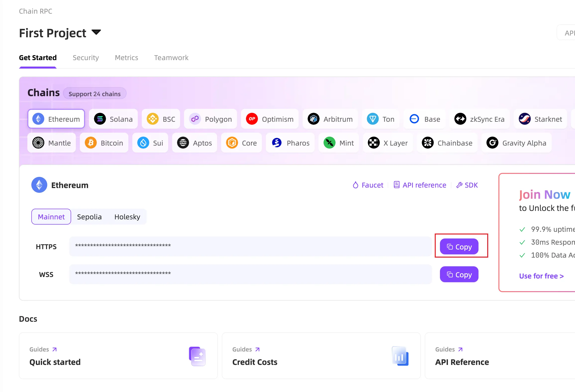This screenshot has width=575, height=392.
Task: Open the API Reference guide card
Action: [500, 355]
